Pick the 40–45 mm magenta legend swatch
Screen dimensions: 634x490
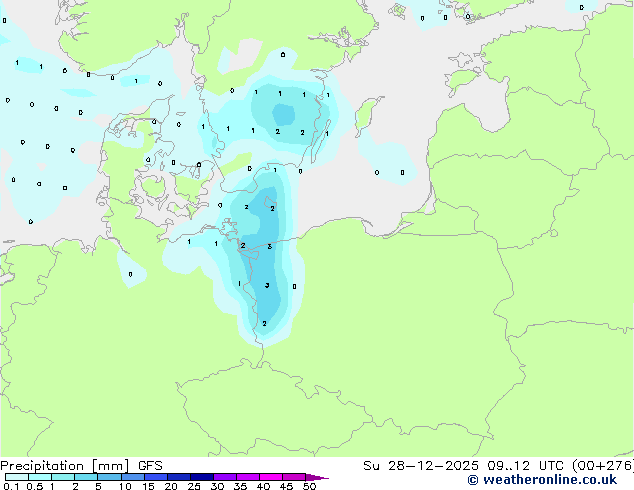(271, 477)
